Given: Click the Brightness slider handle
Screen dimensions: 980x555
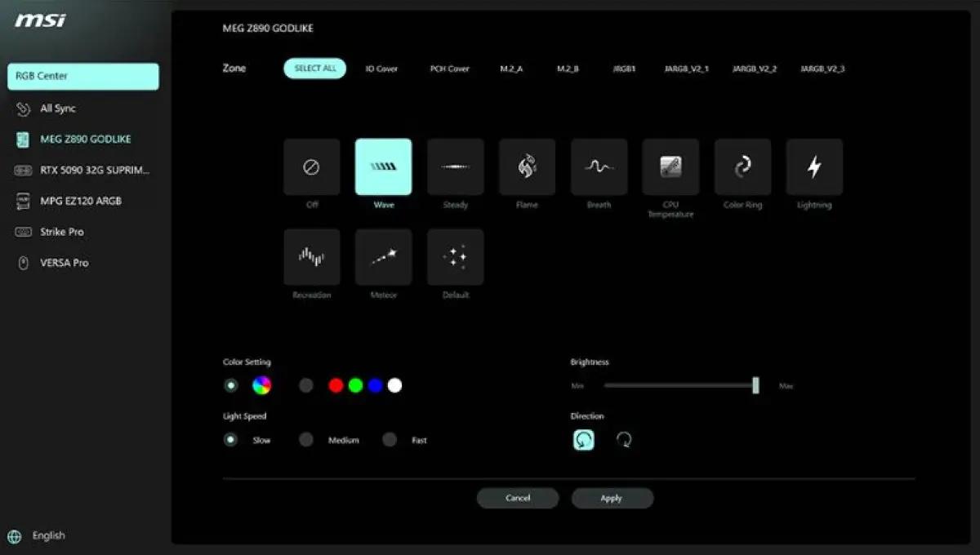Looking at the screenshot, I should (x=755, y=385).
